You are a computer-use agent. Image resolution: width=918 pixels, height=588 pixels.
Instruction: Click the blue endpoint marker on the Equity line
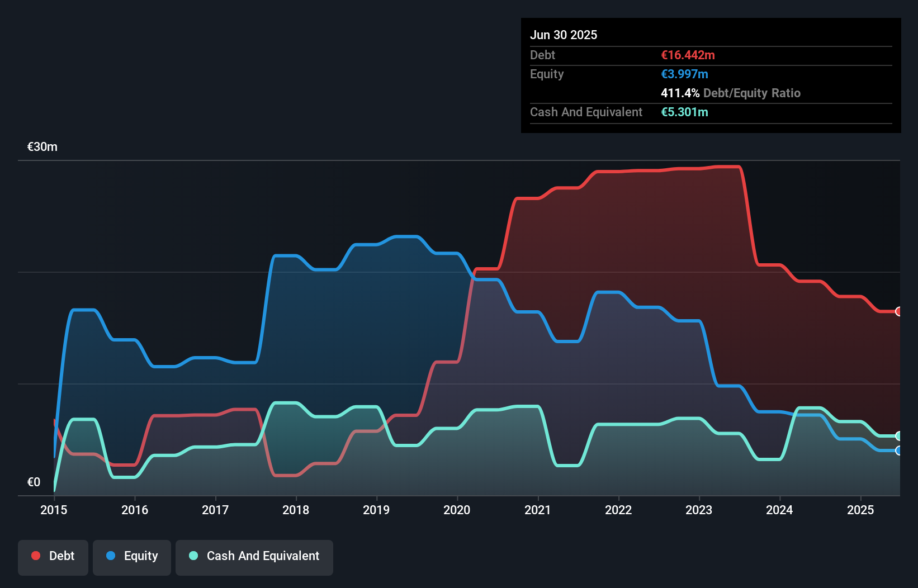(898, 452)
